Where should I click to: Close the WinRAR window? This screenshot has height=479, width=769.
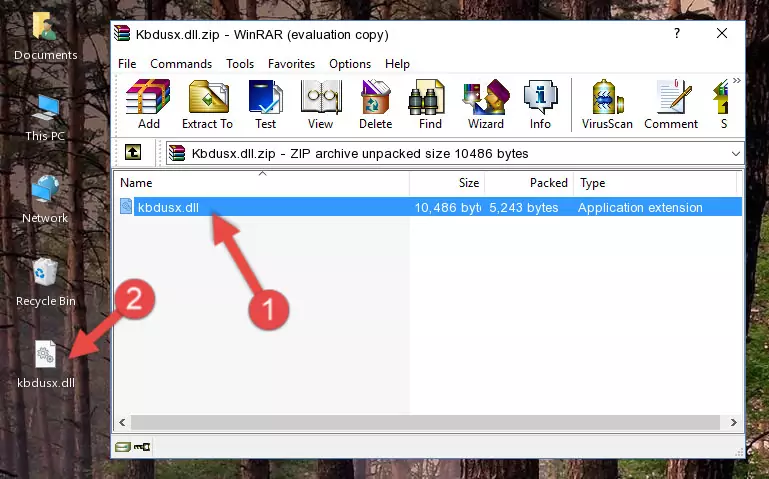pos(722,33)
